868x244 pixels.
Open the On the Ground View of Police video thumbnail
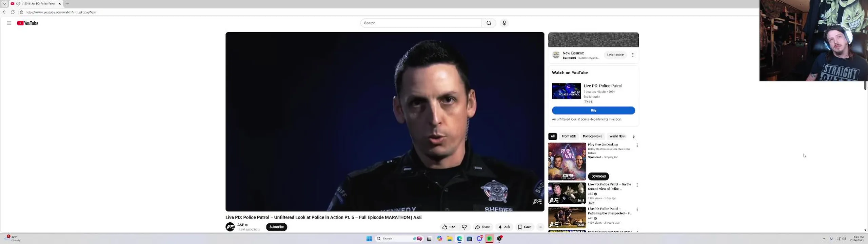click(x=567, y=193)
